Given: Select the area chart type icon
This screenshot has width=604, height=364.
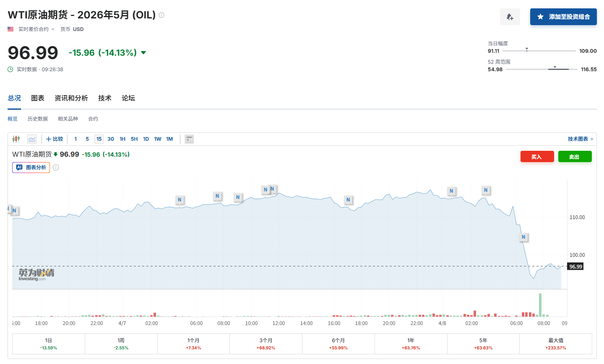Looking at the screenshot, I should pos(32,139).
